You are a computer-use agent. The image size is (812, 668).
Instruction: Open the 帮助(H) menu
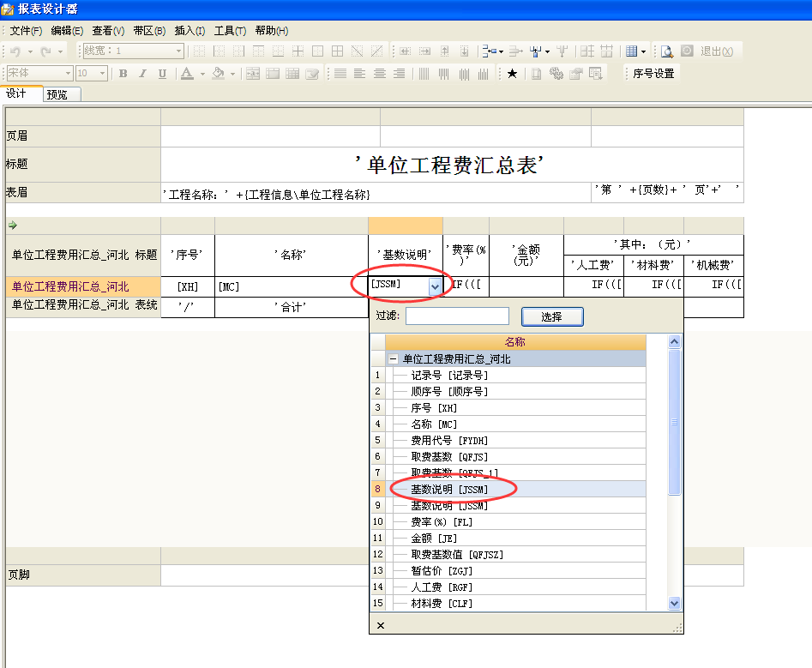[271, 31]
